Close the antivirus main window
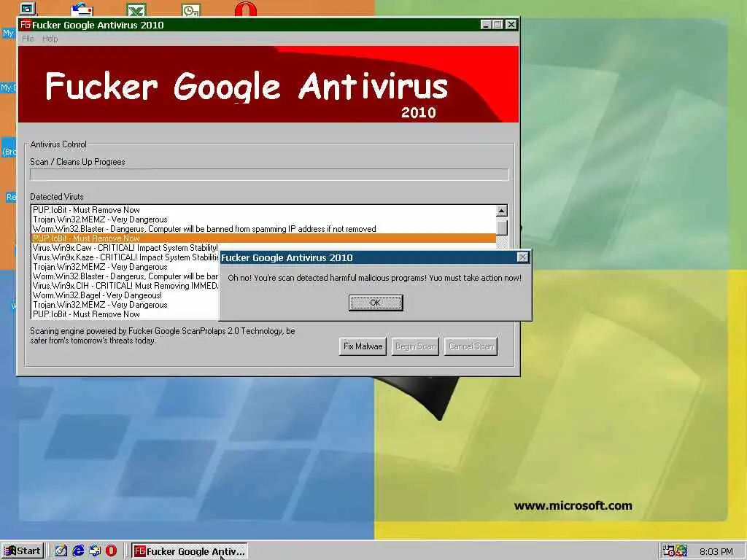Image resolution: width=747 pixels, height=560 pixels. 511,24
